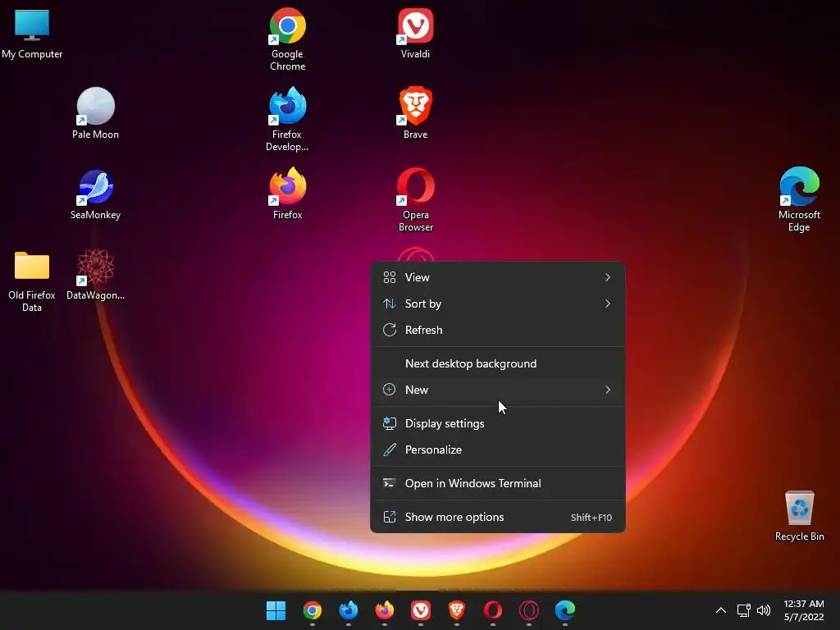Select the Microsoft Edge desktop shortcut
The height and width of the screenshot is (630, 840).
(799, 200)
